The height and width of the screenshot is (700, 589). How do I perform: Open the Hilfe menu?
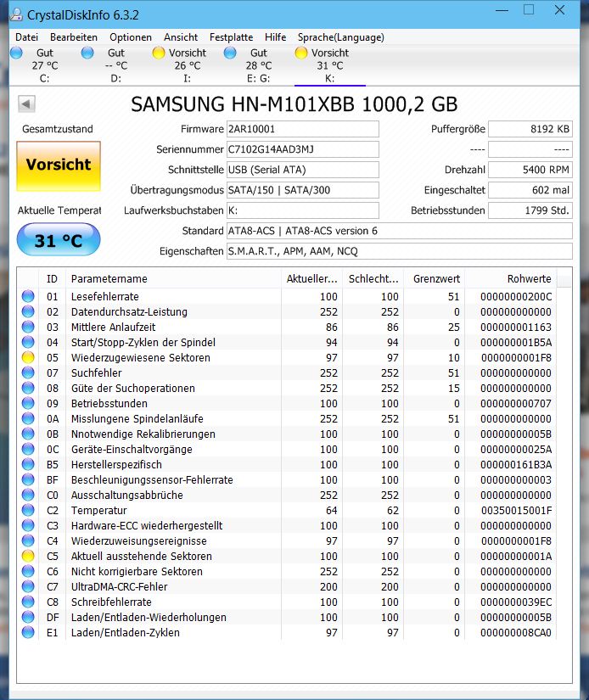275,37
